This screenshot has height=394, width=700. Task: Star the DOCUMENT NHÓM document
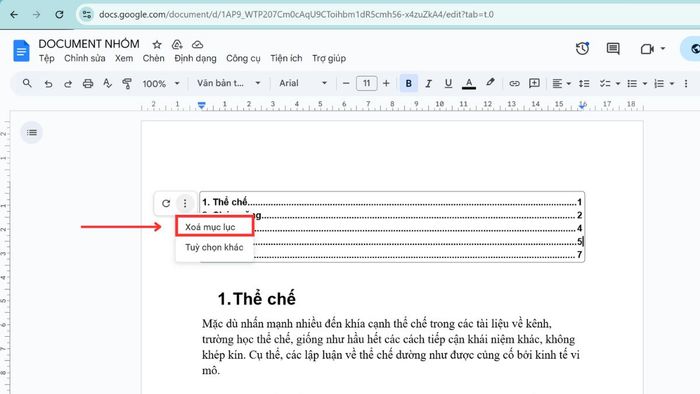point(157,44)
